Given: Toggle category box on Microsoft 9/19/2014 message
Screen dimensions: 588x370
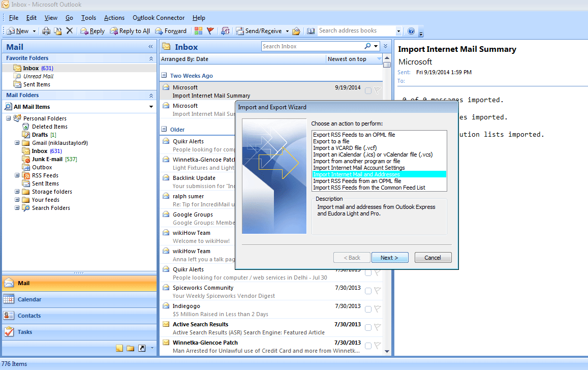Looking at the screenshot, I should point(368,90).
